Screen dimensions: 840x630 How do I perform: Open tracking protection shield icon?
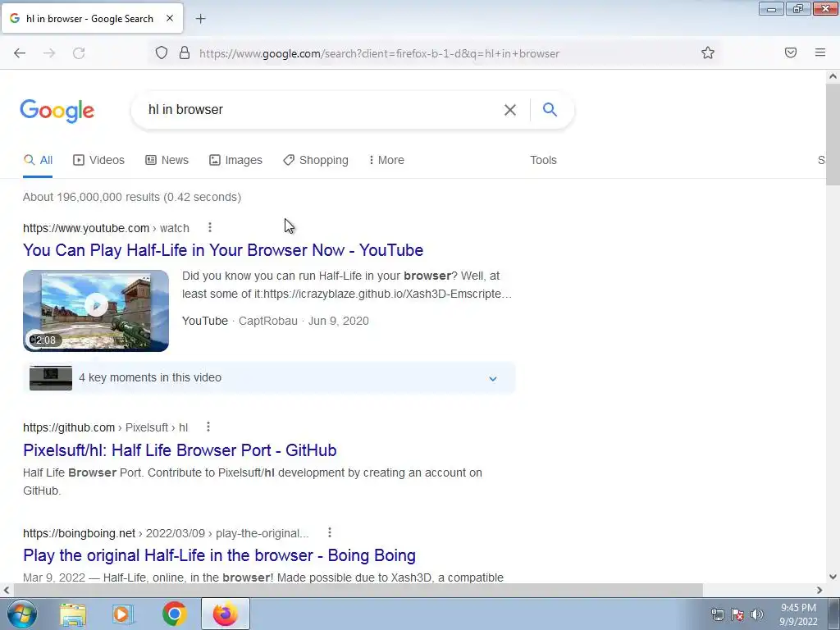coord(162,52)
